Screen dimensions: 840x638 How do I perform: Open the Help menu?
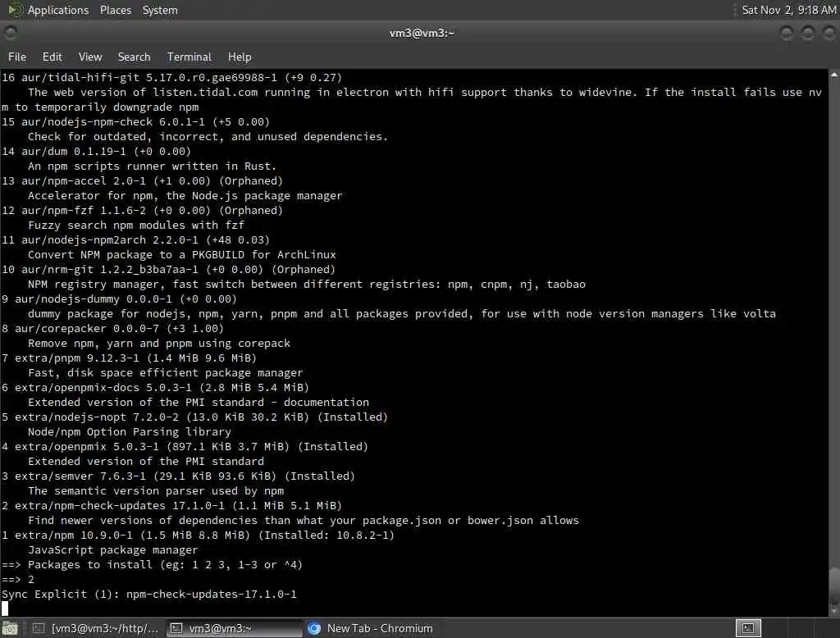click(x=240, y=57)
